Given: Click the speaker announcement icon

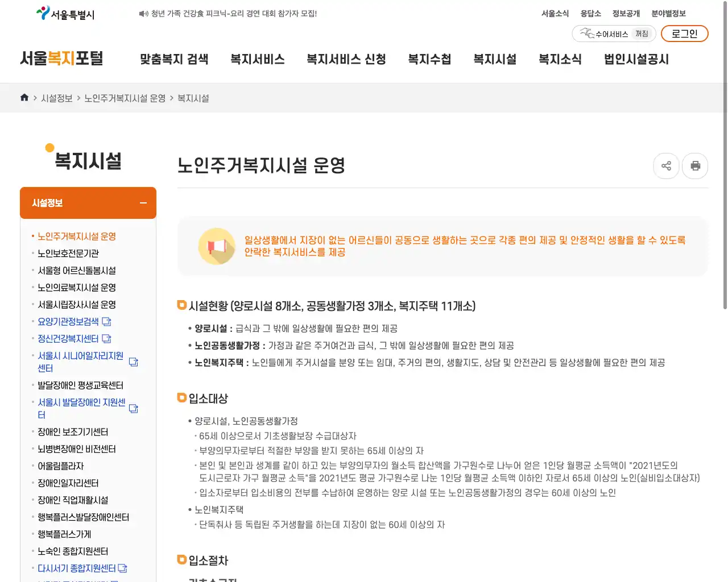Looking at the screenshot, I should click(143, 14).
